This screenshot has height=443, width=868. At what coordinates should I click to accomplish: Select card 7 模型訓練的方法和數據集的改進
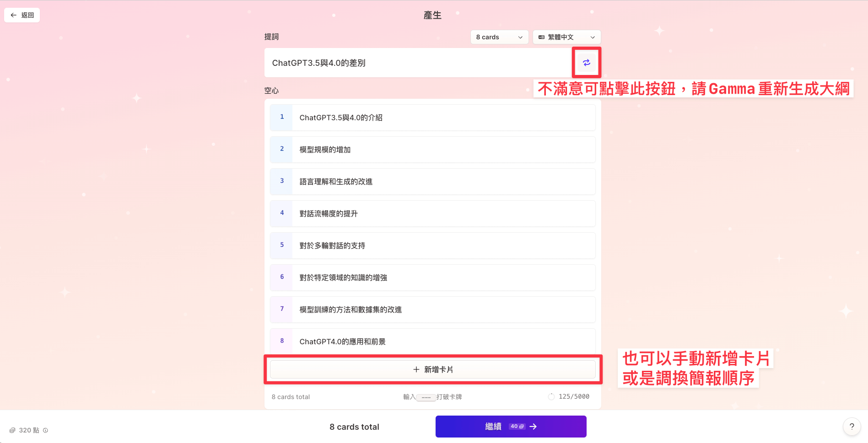coord(443,310)
